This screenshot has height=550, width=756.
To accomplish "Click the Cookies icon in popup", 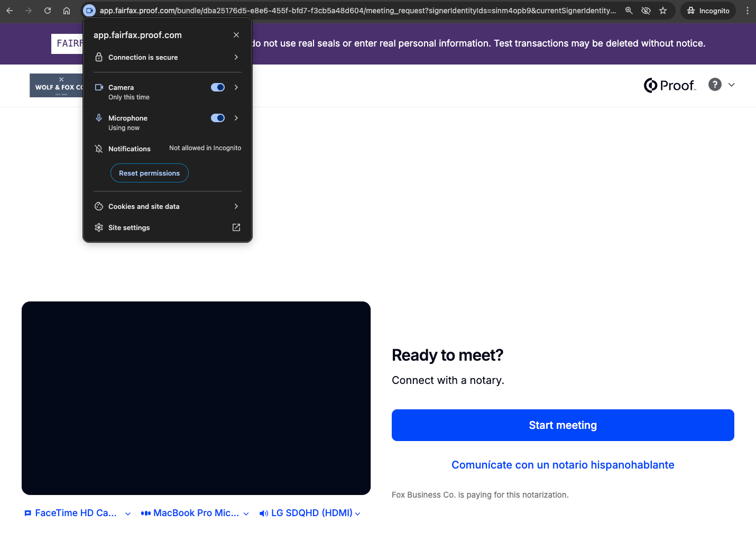I will (x=99, y=206).
